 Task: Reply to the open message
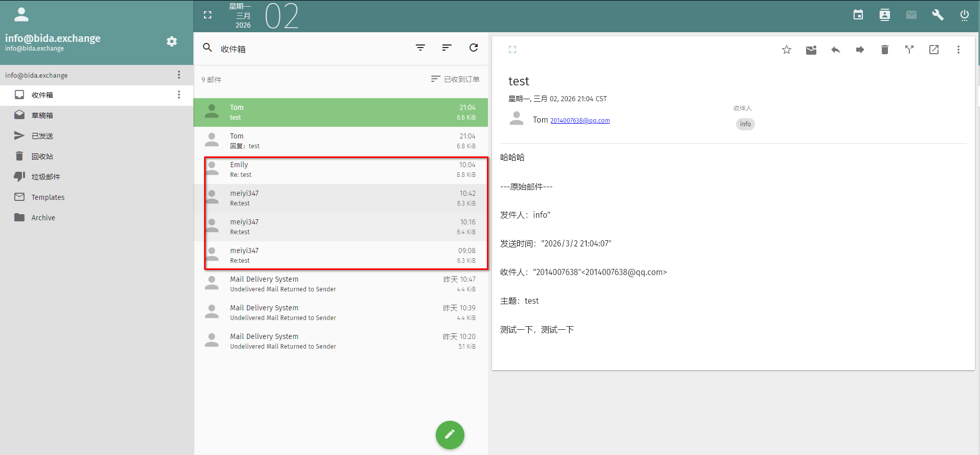tap(835, 50)
